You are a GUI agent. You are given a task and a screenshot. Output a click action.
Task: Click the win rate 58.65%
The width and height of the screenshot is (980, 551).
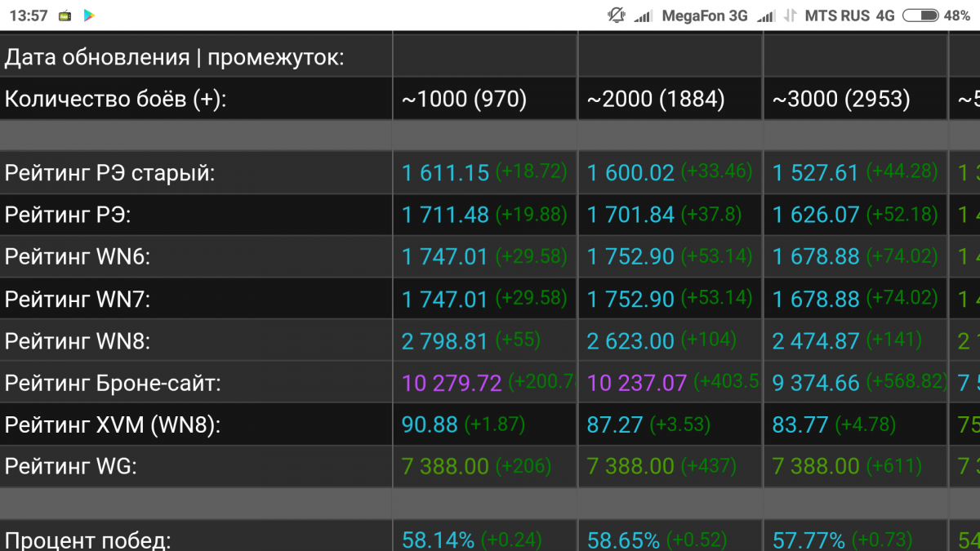623,540
